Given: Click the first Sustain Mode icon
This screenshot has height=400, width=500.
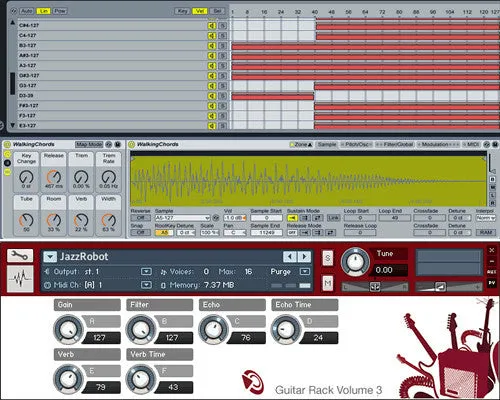Looking at the screenshot, I should [x=292, y=218].
